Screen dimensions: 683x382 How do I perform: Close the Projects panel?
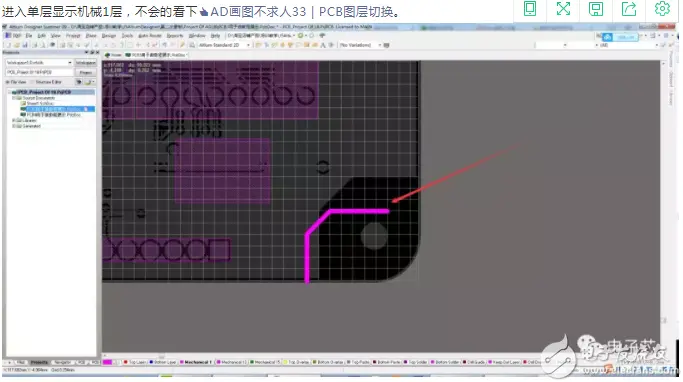97,52
